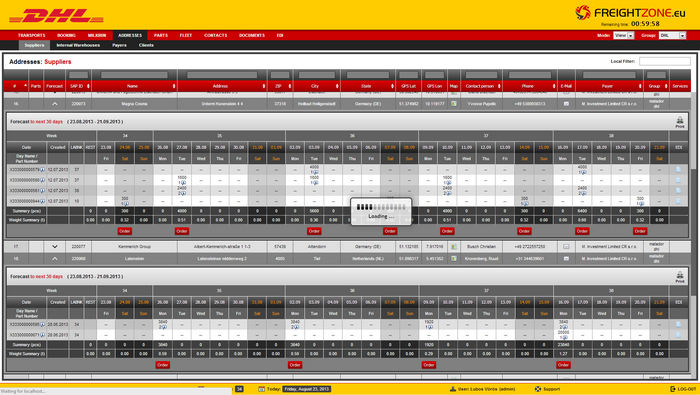Open the Support icon in footer

[x=538, y=389]
